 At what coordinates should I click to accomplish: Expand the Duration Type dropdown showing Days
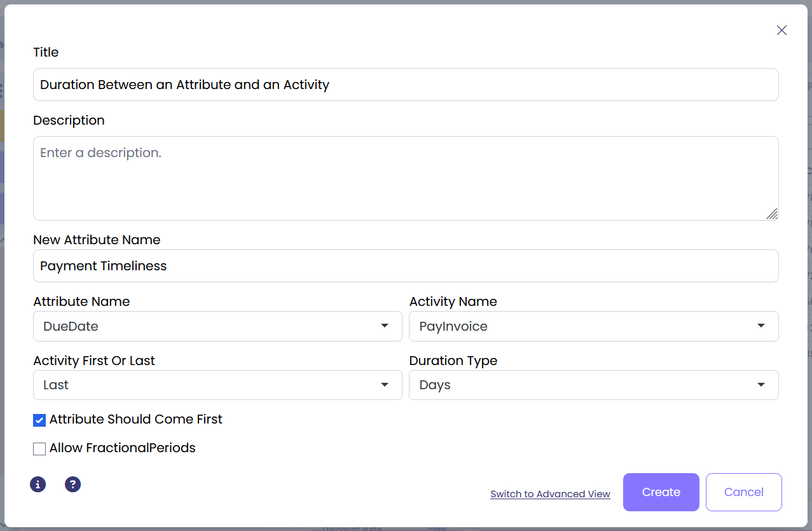pos(593,385)
